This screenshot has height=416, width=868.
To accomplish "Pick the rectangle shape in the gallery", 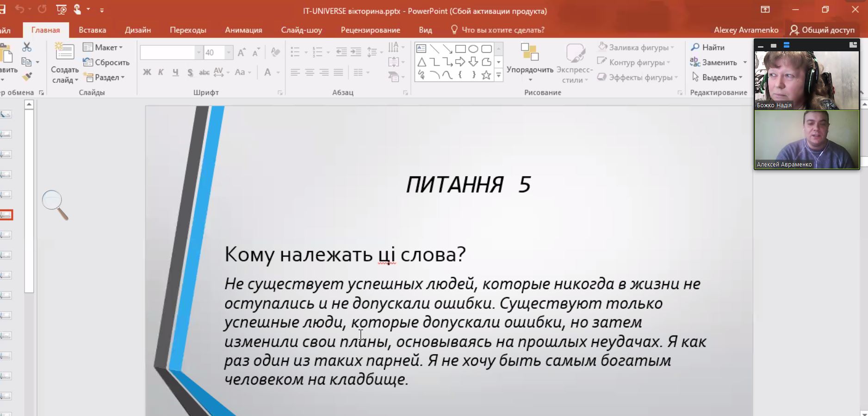I will pos(460,49).
